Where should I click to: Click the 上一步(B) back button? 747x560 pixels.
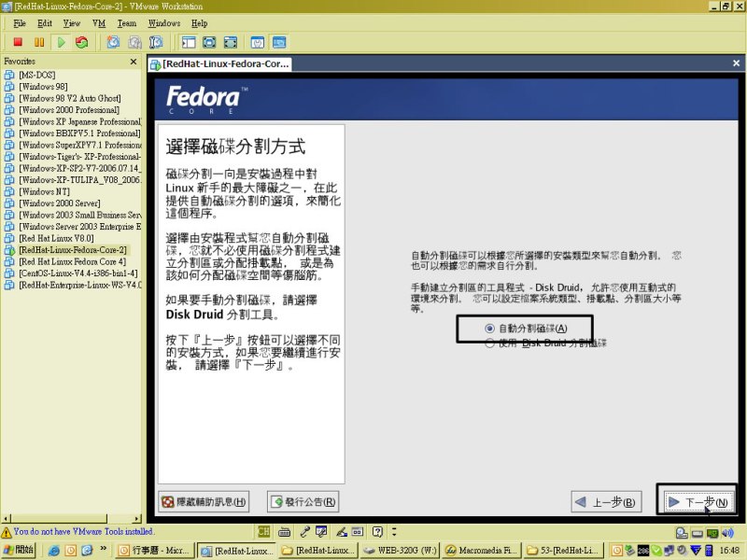(x=606, y=502)
